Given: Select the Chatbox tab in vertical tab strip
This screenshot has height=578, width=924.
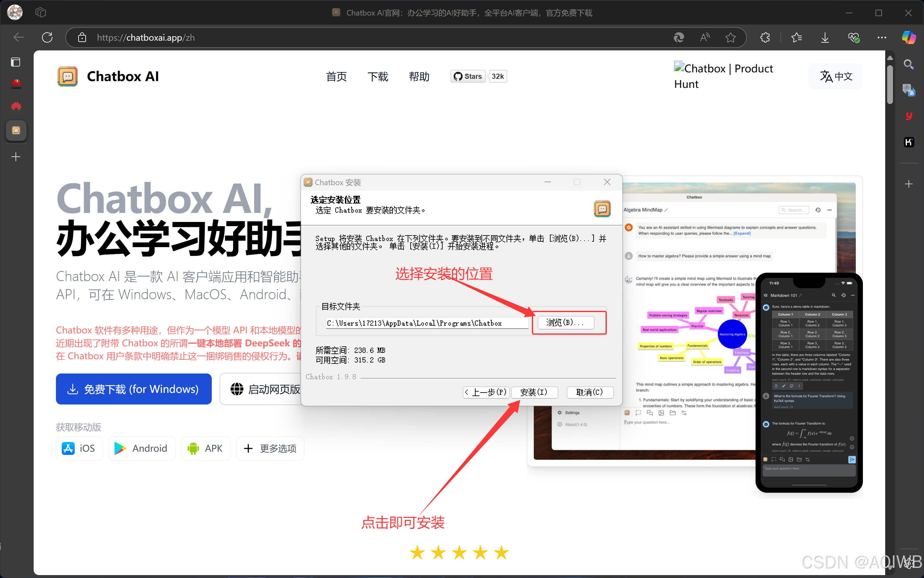Looking at the screenshot, I should pos(16,130).
